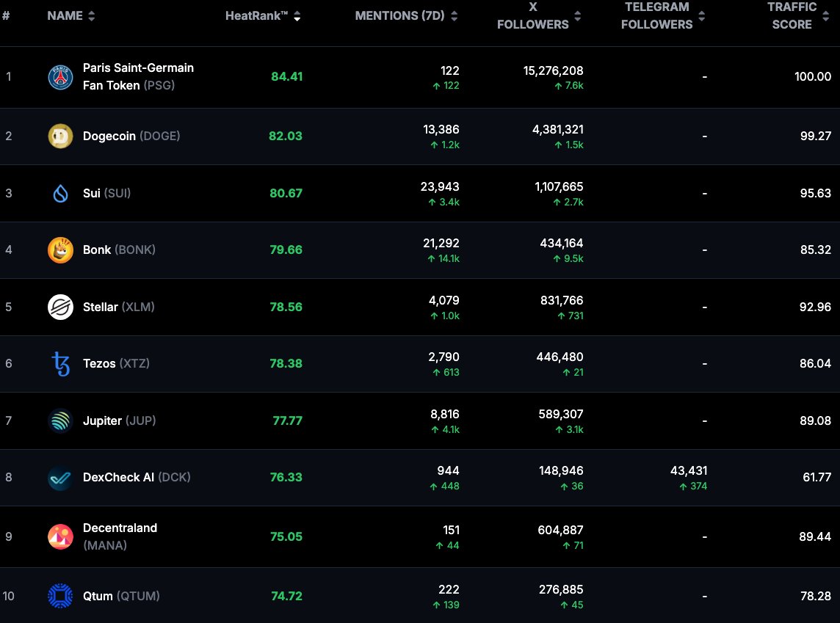Click the HeatRank value 77.77
This screenshot has height=623, width=840.
288,420
